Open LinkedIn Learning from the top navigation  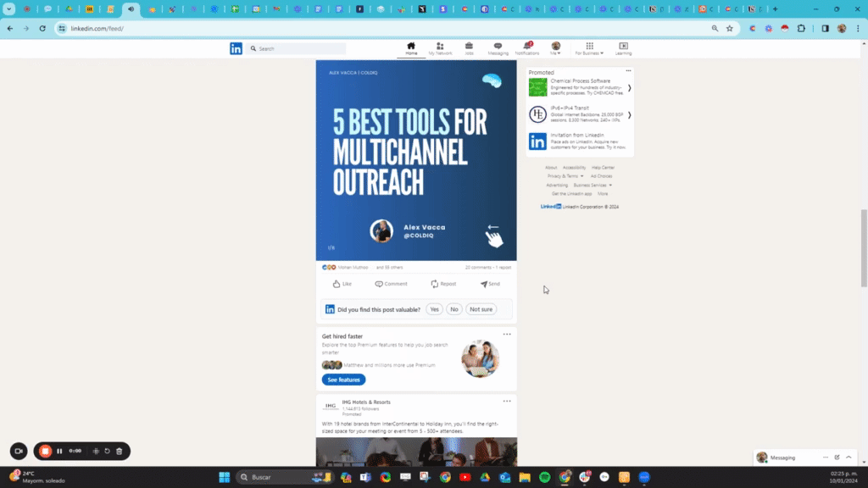[624, 47]
